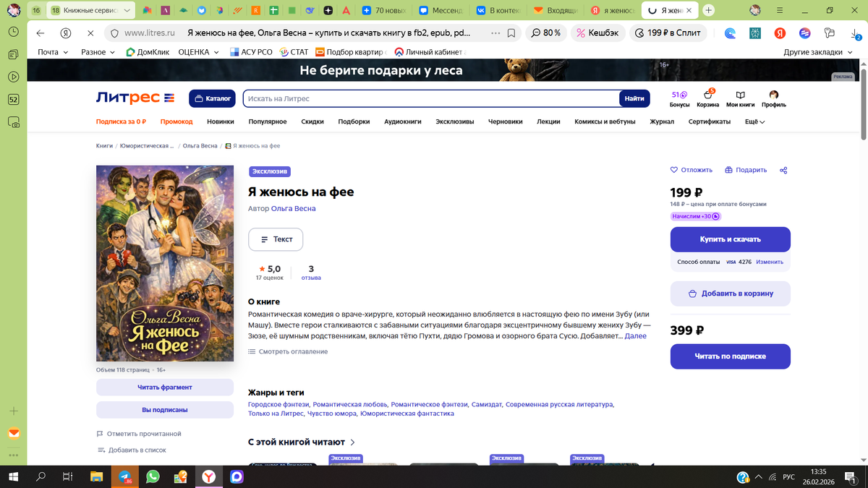Open the address bar three-dots menu

pyautogui.click(x=495, y=33)
